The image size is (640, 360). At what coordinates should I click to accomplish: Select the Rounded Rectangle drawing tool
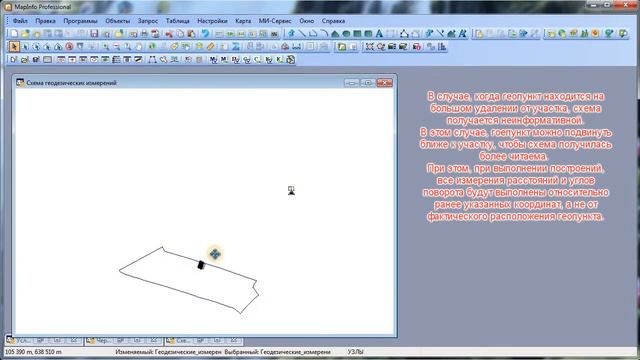click(x=368, y=34)
